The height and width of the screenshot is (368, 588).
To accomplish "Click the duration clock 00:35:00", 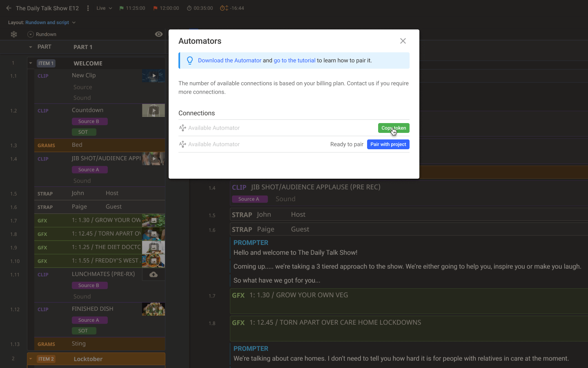I will (x=200, y=8).
